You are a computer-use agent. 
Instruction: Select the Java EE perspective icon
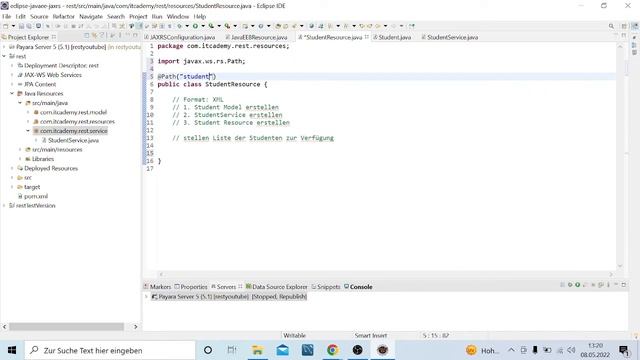pos(635,26)
